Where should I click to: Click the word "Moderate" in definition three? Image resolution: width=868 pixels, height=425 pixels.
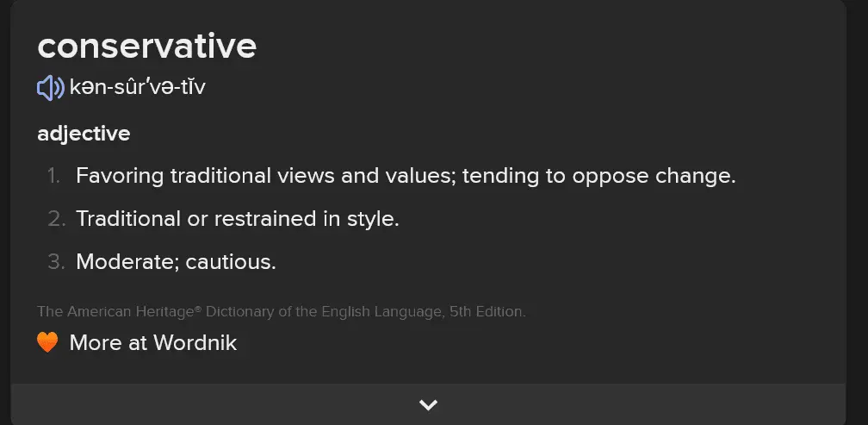point(125,261)
